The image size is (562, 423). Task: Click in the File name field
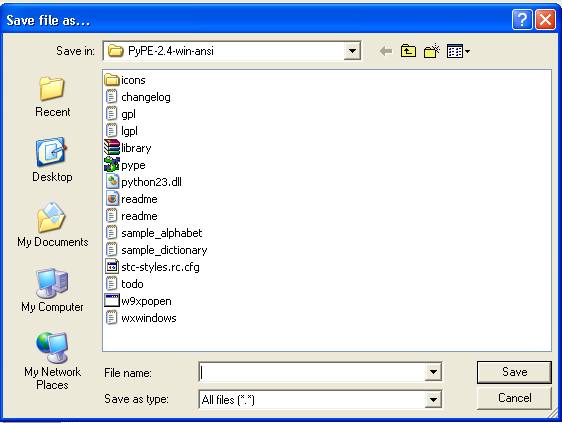point(312,372)
